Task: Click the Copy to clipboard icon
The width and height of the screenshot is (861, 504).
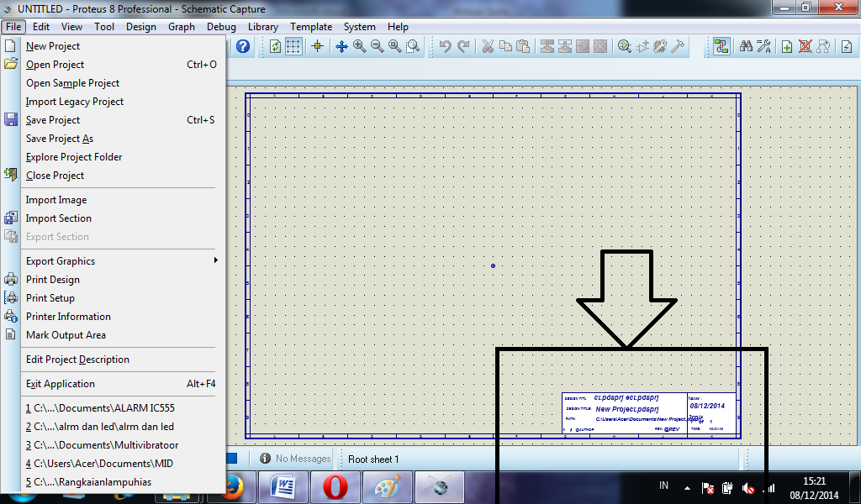Action: coord(505,46)
